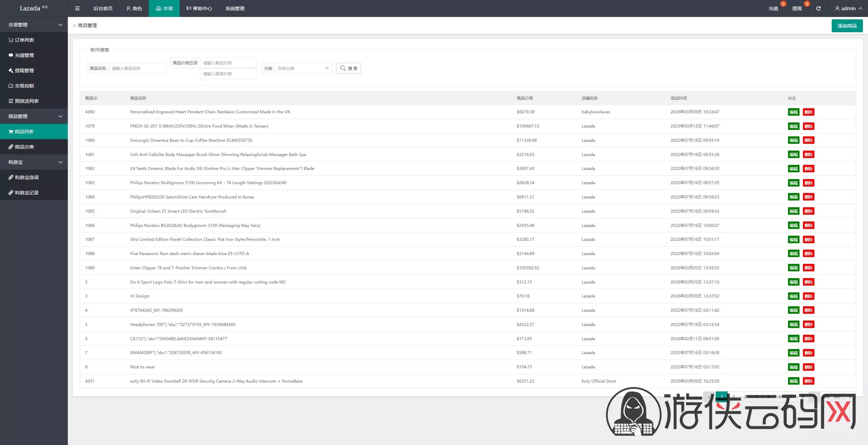Edit product 1079 FRESH Food Mixer
The image size is (868, 445).
(793, 126)
